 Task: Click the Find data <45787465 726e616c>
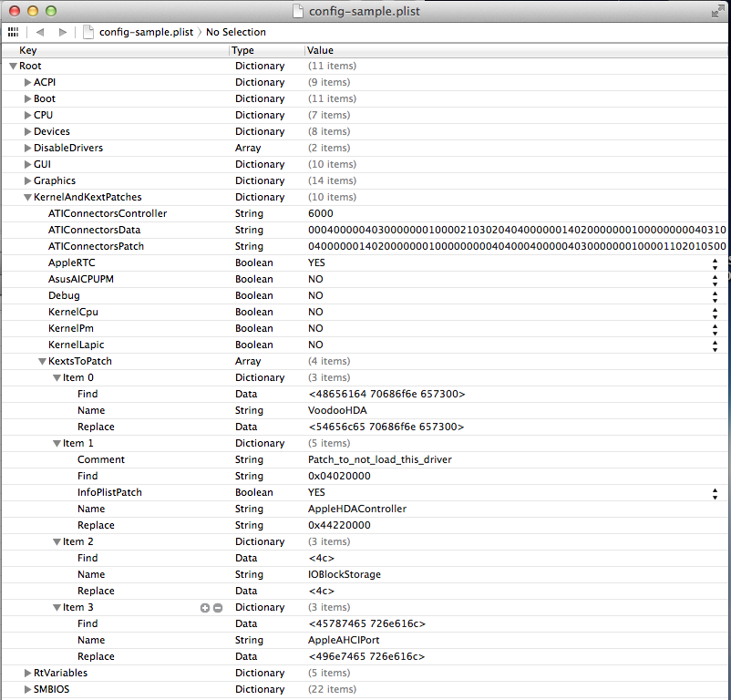click(x=367, y=624)
